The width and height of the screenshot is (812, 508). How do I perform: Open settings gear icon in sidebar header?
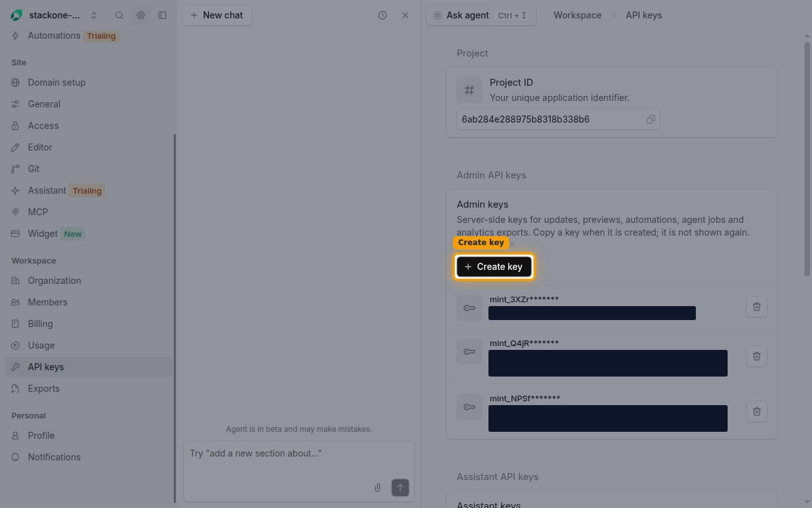tap(141, 15)
